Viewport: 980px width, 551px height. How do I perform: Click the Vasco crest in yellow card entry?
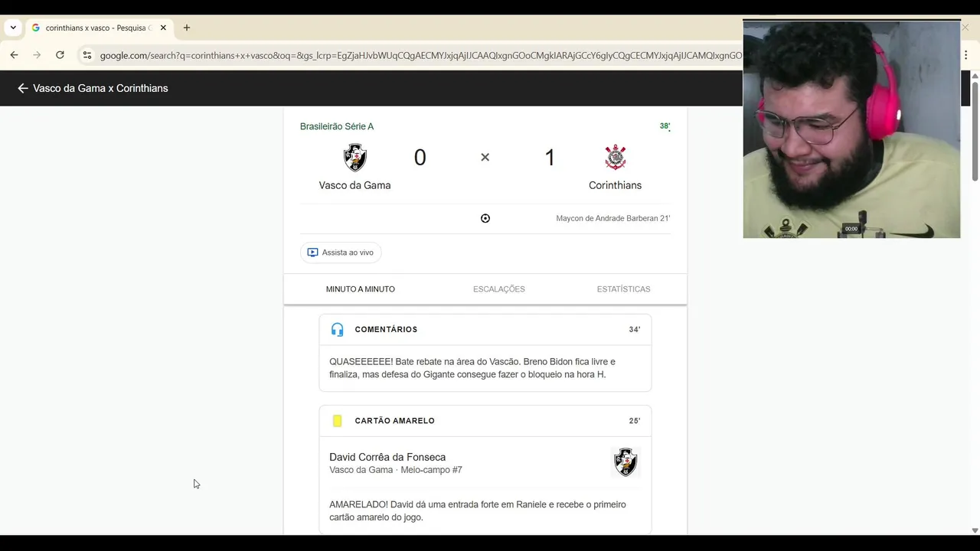point(626,462)
